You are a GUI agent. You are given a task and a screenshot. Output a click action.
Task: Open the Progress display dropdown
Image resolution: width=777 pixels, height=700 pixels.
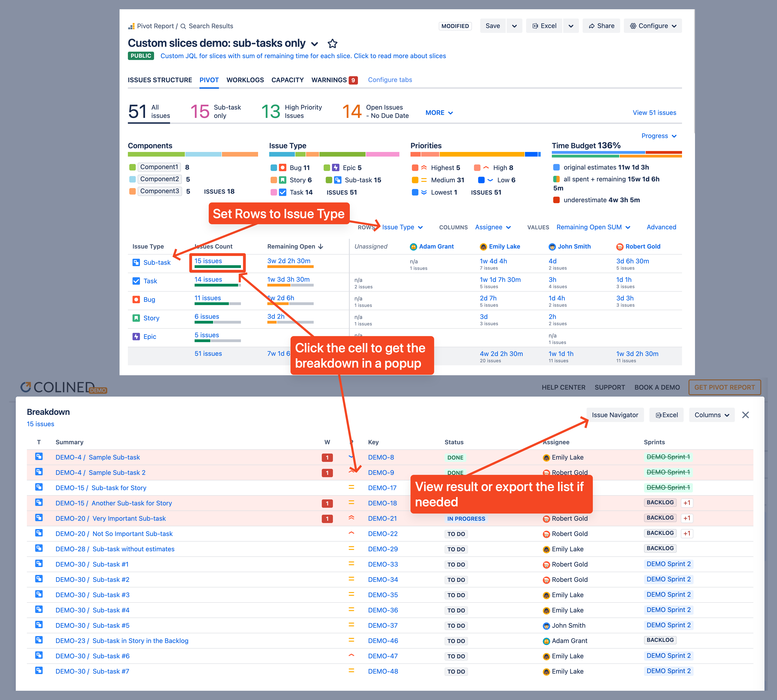coord(659,136)
